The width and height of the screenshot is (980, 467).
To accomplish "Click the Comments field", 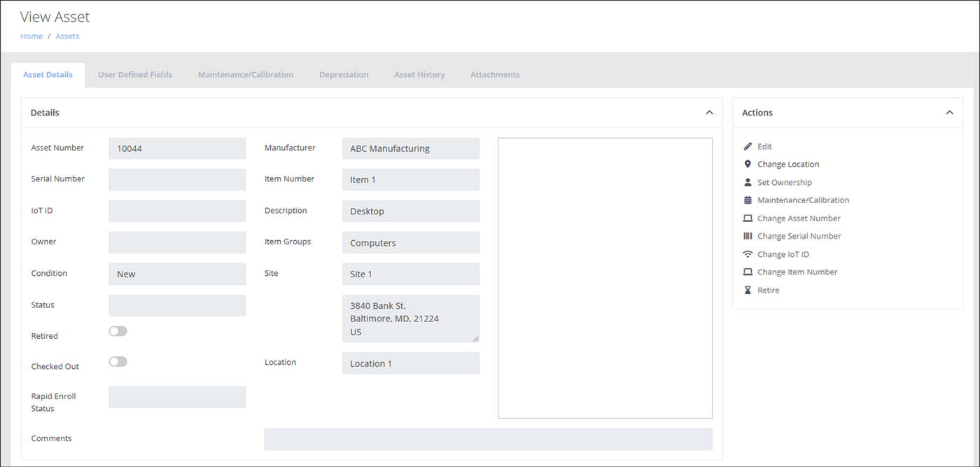I will 488,439.
